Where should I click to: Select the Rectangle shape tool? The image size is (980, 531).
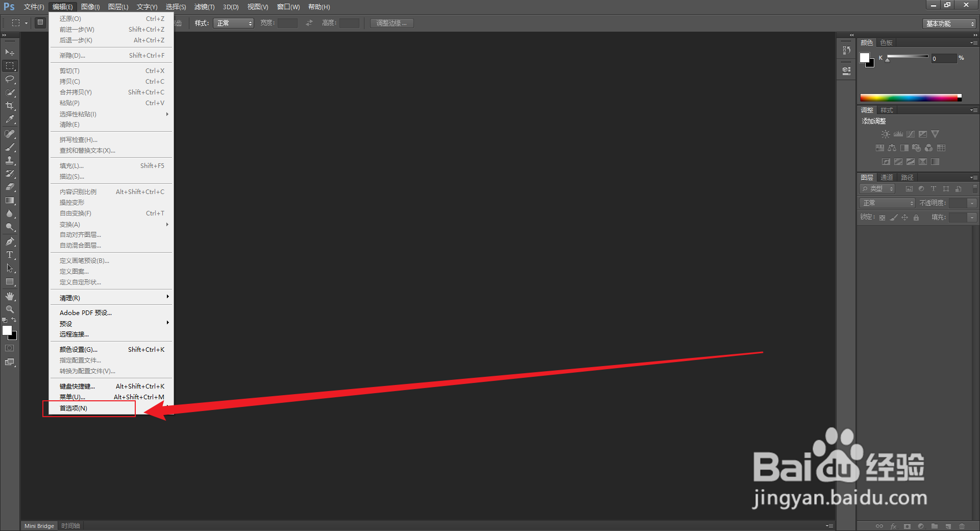point(10,281)
